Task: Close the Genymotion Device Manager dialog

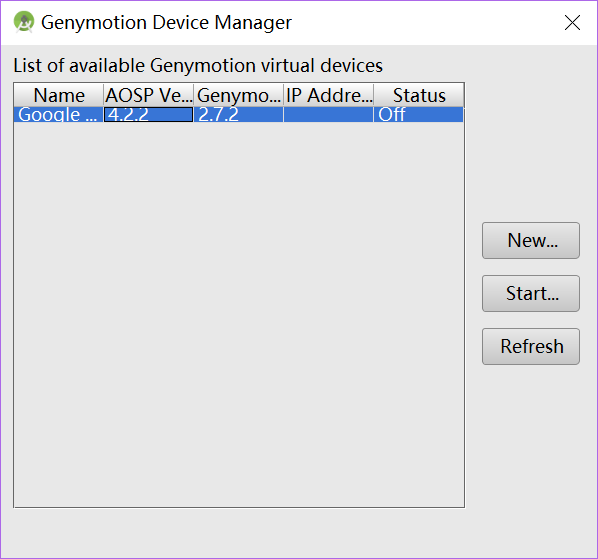Action: pos(572,22)
